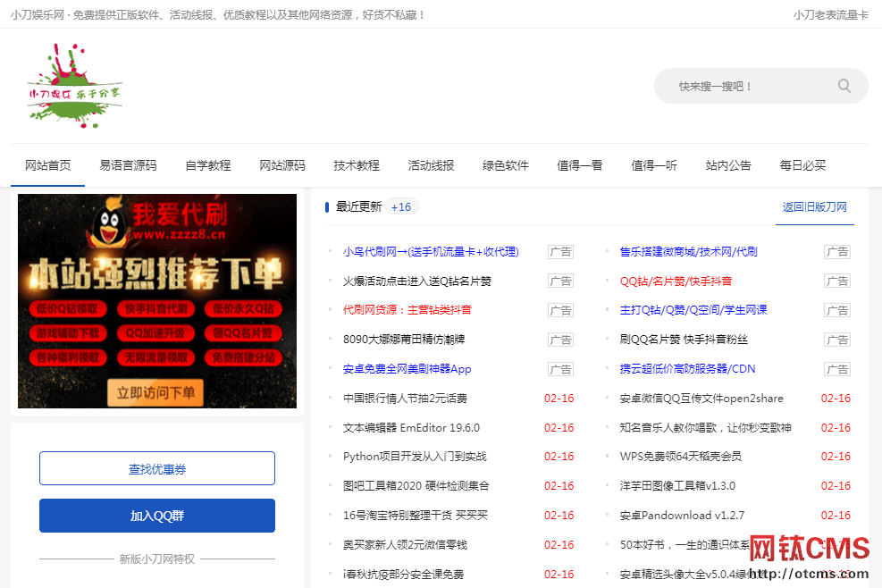This screenshot has width=882, height=588.
Task: Switch to the 网站首页 tab
Action: [47, 165]
